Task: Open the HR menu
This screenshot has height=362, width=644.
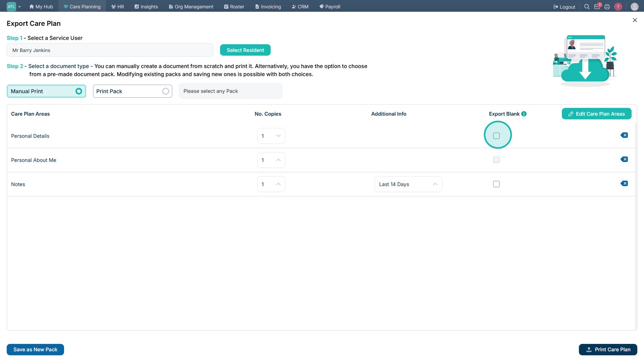Action: pyautogui.click(x=118, y=6)
